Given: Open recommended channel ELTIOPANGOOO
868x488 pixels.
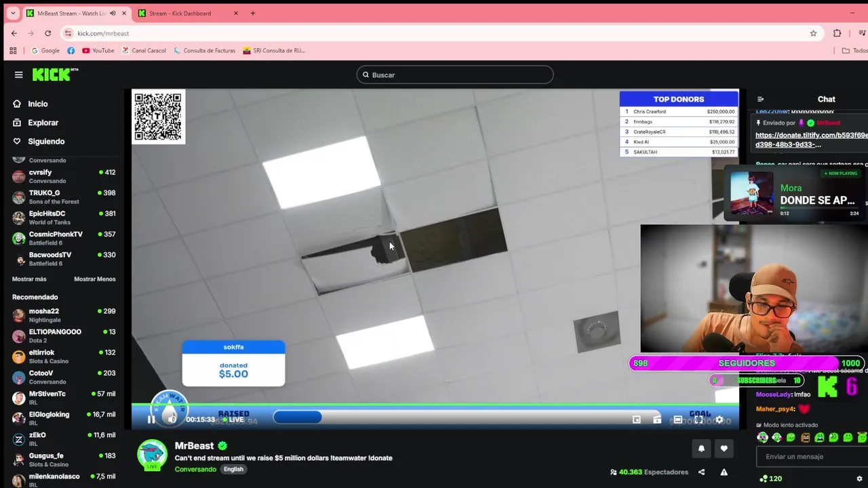Looking at the screenshot, I should [64, 336].
